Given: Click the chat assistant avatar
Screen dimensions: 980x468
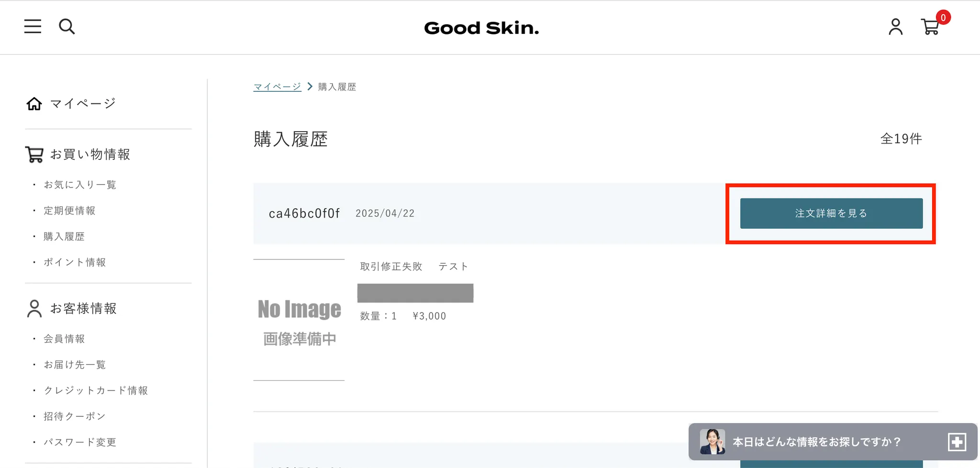Looking at the screenshot, I should (x=712, y=441).
